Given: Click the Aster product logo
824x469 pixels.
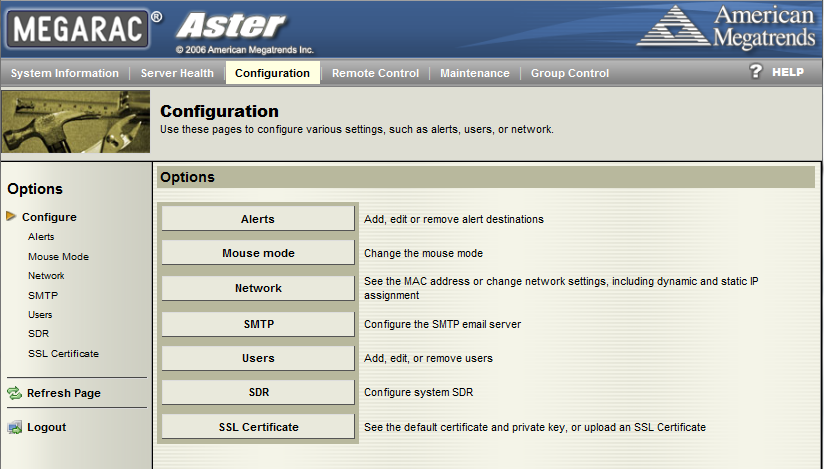Looking at the screenshot, I should (232, 25).
